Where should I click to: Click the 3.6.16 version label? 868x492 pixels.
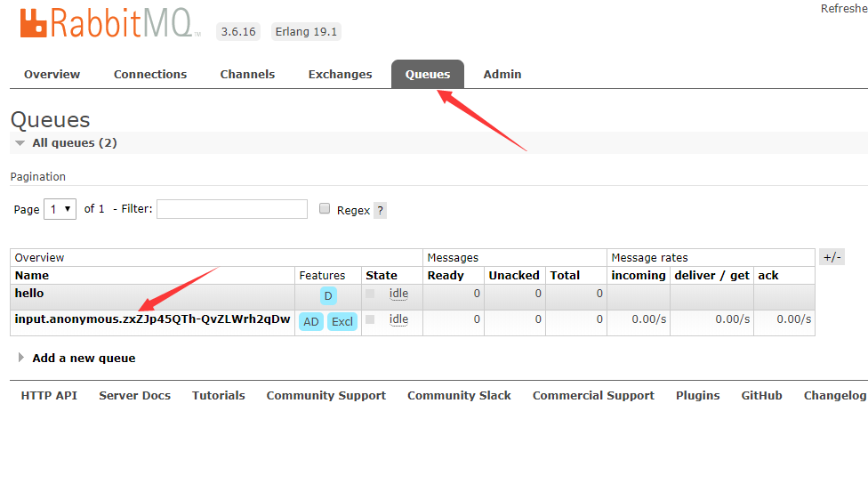pyautogui.click(x=238, y=31)
